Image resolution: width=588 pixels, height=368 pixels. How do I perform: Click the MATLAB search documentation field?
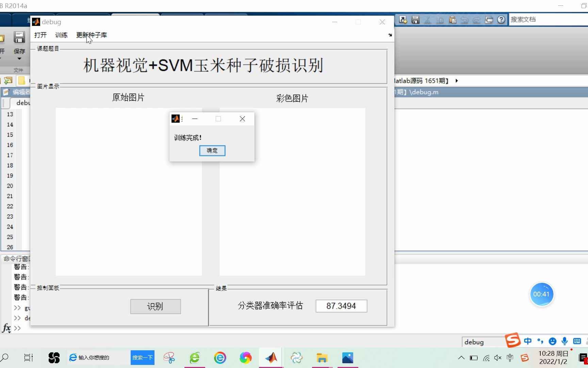pyautogui.click(x=548, y=19)
